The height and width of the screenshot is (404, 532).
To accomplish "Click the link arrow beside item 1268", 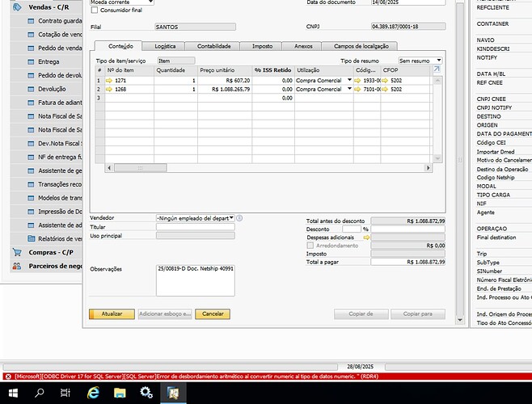I will pos(110,89).
